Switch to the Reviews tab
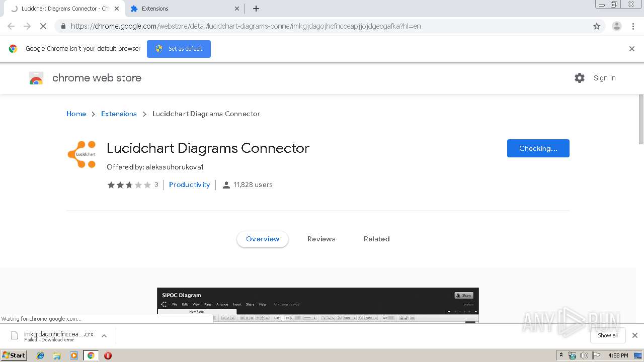Screen dimensions: 644x362 click(321, 239)
